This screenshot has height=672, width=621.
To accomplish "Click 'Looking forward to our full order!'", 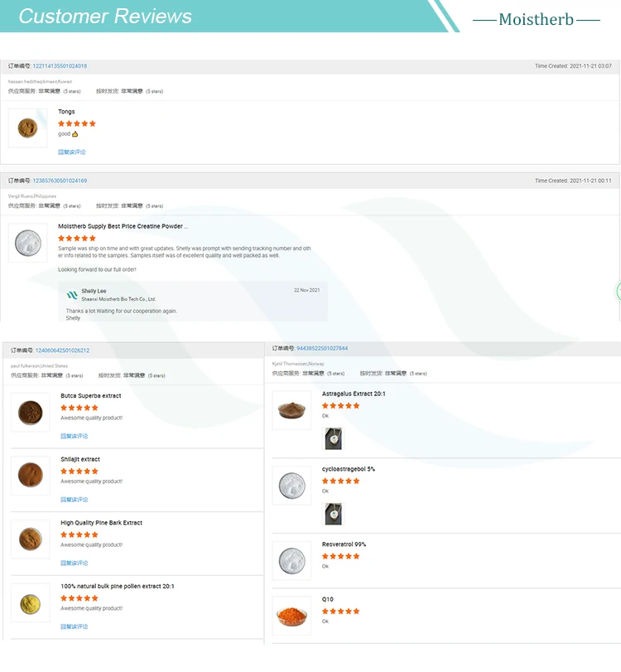I will 97,269.
